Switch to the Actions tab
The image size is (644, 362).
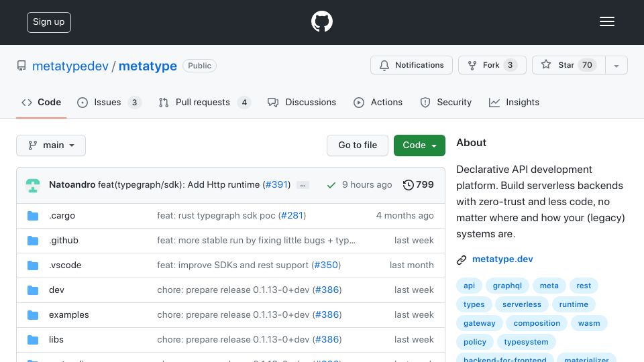point(378,102)
